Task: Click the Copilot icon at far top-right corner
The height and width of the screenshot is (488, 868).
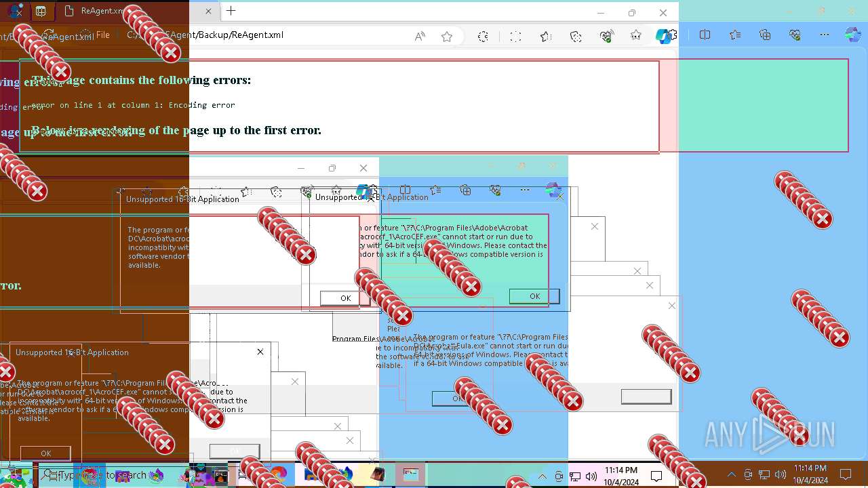Action: pyautogui.click(x=852, y=35)
